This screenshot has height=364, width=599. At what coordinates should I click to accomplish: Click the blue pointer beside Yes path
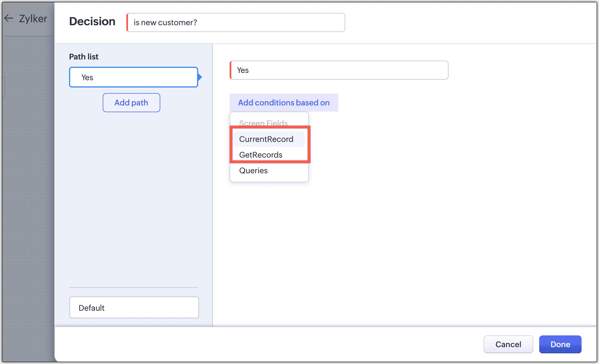[200, 77]
